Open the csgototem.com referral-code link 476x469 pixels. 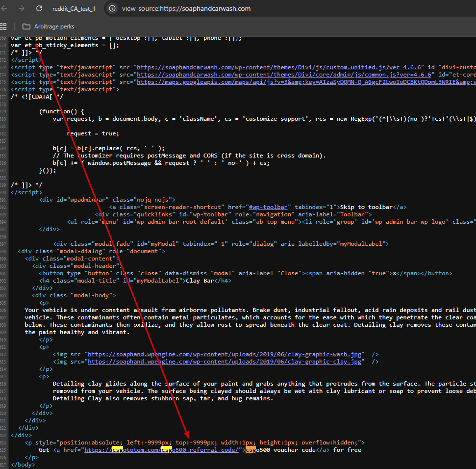(x=161, y=450)
